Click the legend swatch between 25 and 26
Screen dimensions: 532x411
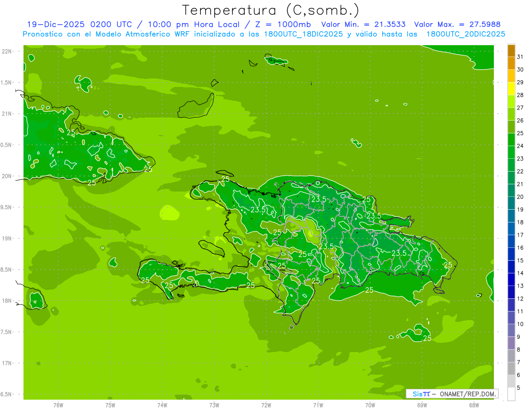point(511,127)
